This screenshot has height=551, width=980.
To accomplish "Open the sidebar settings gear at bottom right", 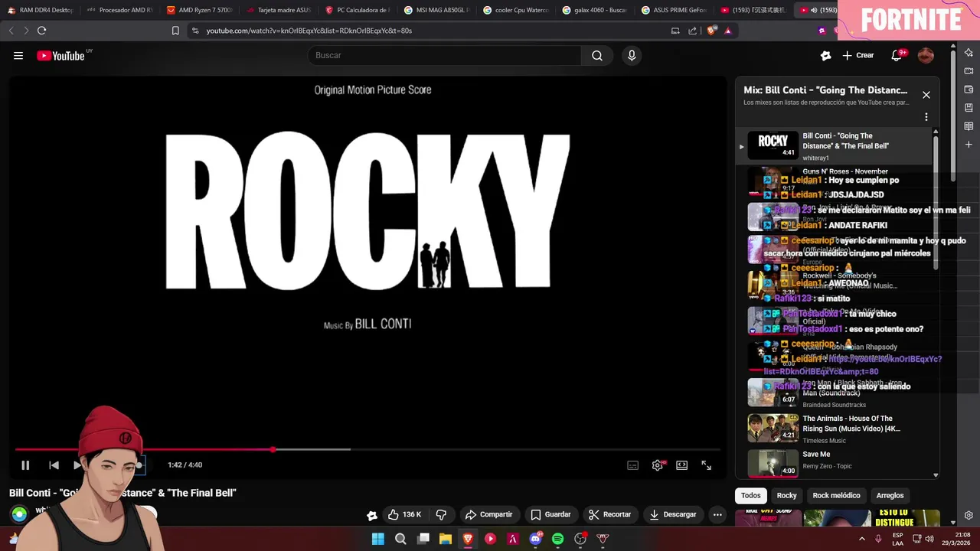I will coord(969,516).
